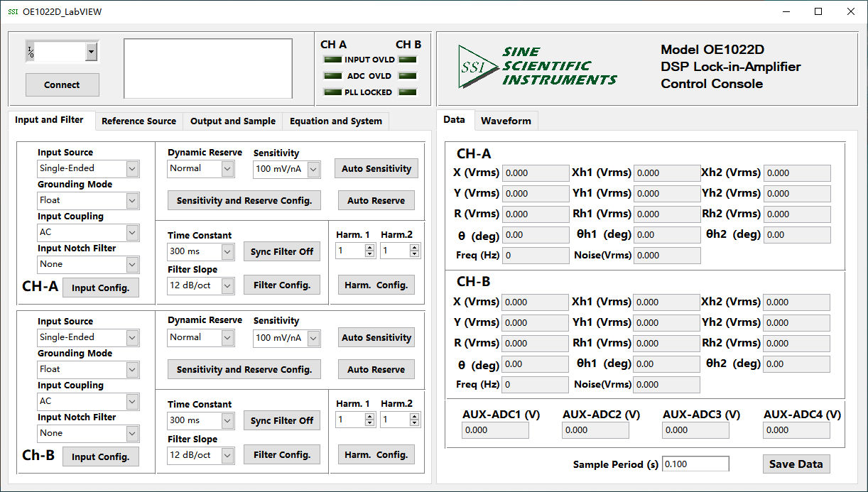868x492 pixels.
Task: Expand CH-A Grounding Mode dropdown
Action: click(132, 200)
